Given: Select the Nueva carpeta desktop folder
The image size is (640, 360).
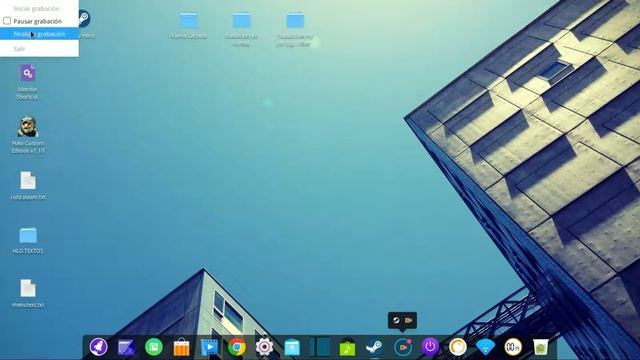Looking at the screenshot, I should coord(189,25).
